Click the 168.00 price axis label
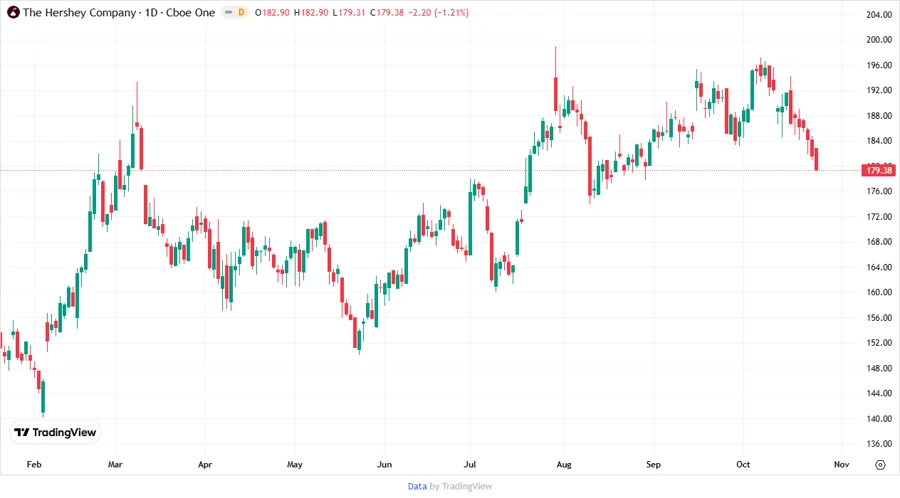 [x=879, y=242]
